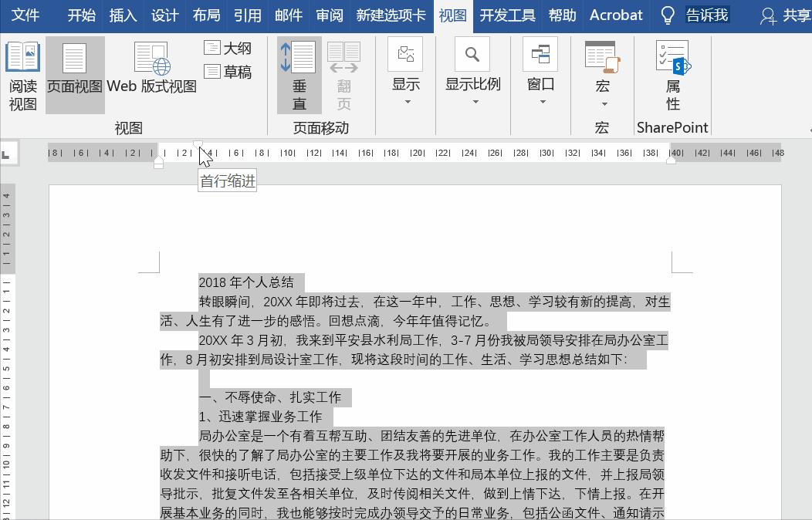The width and height of the screenshot is (812, 520).
Task: Open the 告诉我 (Tell Me) search
Action: click(x=707, y=15)
